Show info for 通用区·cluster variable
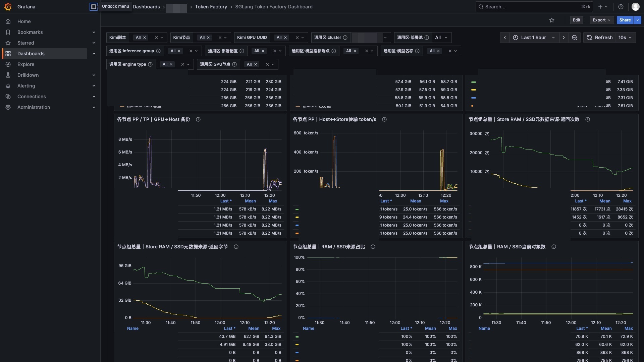This screenshot has width=644, height=362. (x=345, y=38)
